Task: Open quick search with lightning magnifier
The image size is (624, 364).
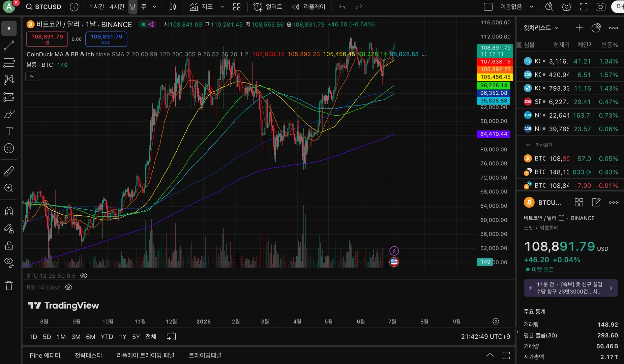Action: 549,7
